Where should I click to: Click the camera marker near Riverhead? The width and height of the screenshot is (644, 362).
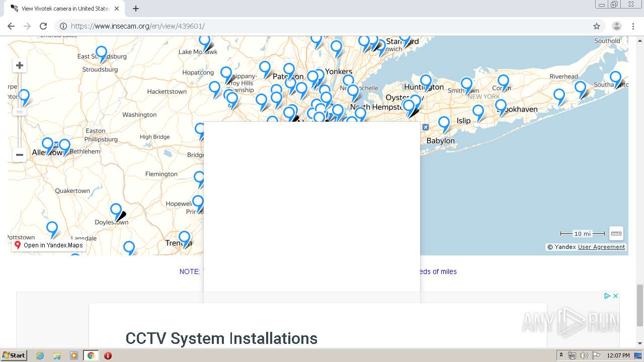pyautogui.click(x=581, y=89)
